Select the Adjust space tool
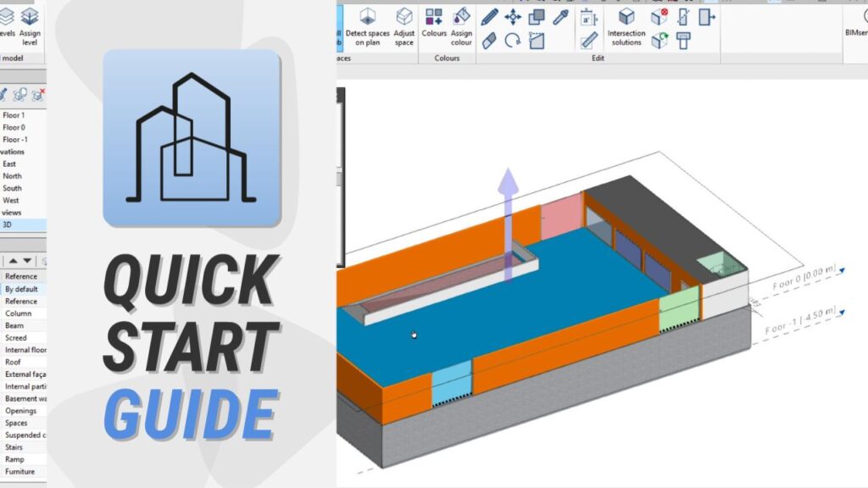Screen dimensions: 868x488 [x=404, y=26]
